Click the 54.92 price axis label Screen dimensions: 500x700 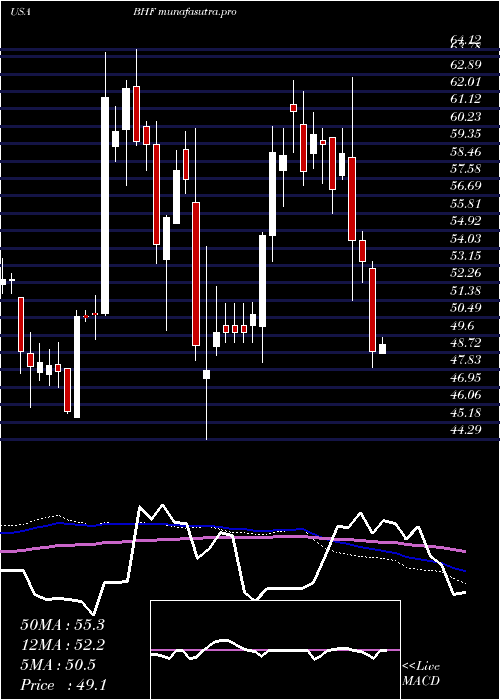coord(466,221)
